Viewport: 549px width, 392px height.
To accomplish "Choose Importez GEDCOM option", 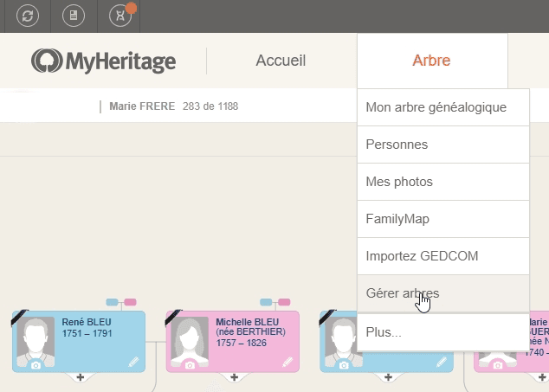I will click(443, 256).
